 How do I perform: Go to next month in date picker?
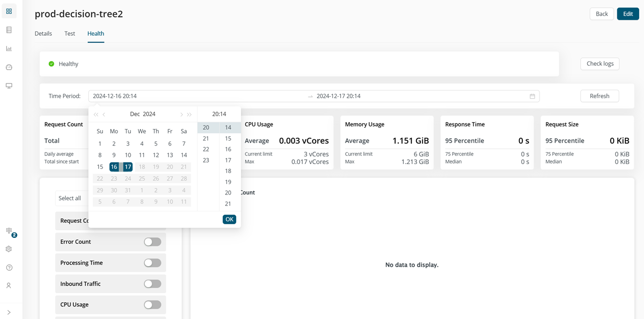181,114
